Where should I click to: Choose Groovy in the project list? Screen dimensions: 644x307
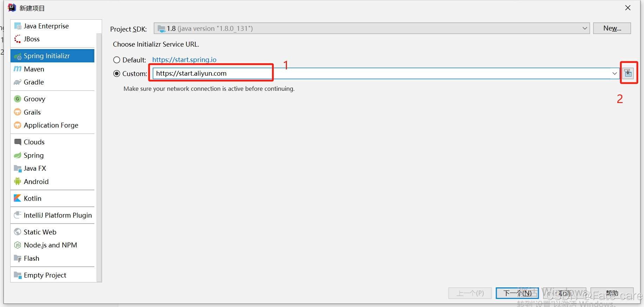[53, 99]
